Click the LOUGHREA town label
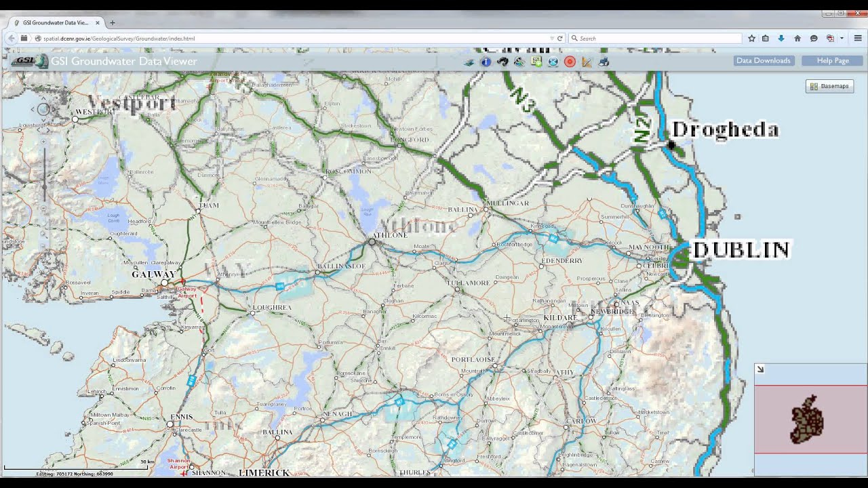Image resolution: width=868 pixels, height=488 pixels. [x=271, y=308]
